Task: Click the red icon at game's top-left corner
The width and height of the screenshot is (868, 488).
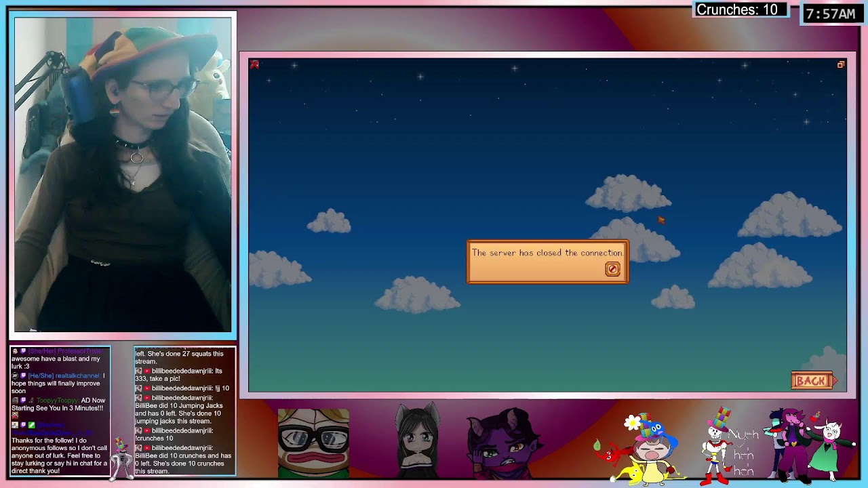Action: coord(255,64)
